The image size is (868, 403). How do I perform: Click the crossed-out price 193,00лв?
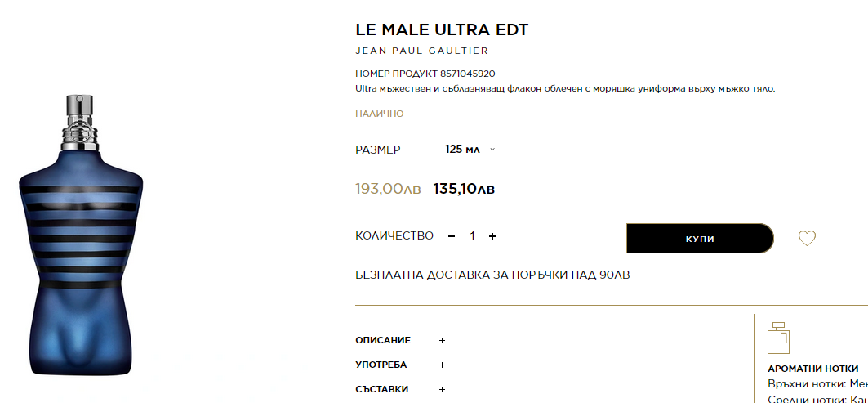(388, 189)
